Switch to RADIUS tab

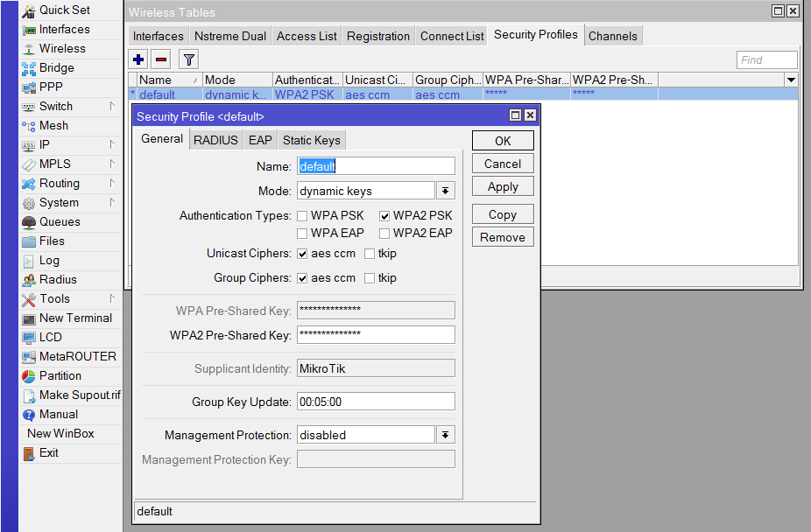pos(215,140)
